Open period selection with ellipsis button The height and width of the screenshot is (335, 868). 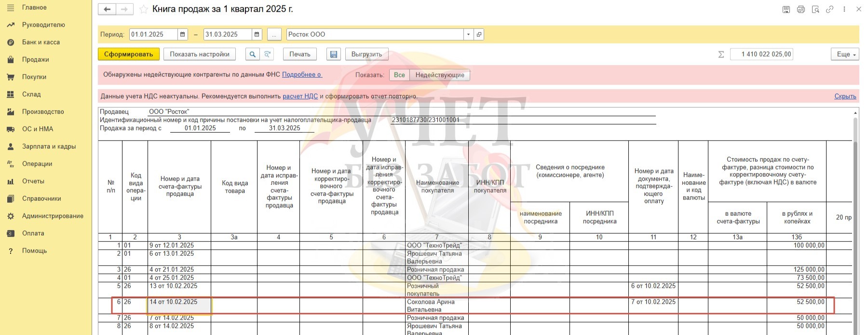(x=274, y=34)
